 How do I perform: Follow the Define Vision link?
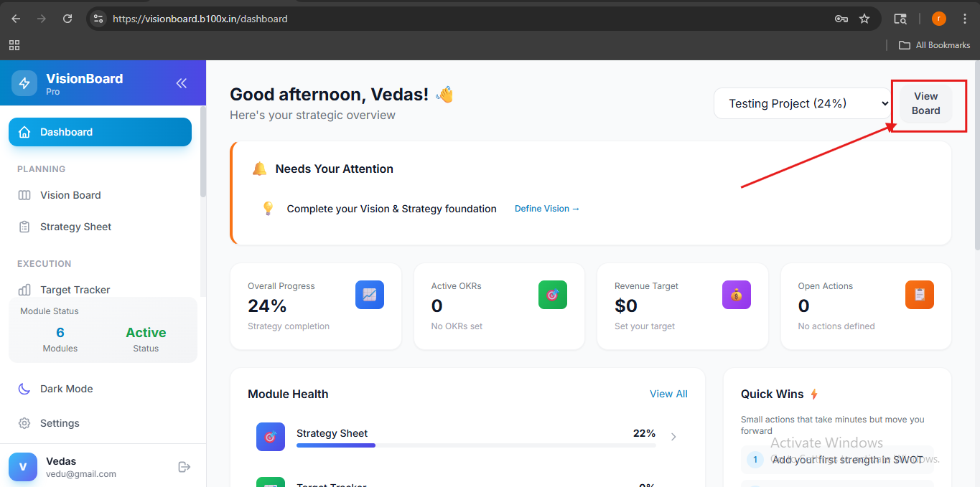pyautogui.click(x=547, y=209)
